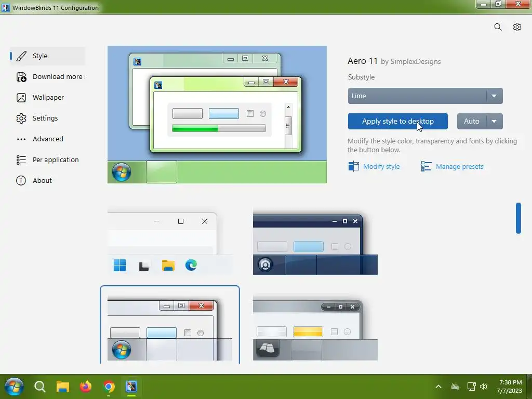The image size is (532, 399).
Task: Click the Manage presets link
Action: pyautogui.click(x=459, y=167)
